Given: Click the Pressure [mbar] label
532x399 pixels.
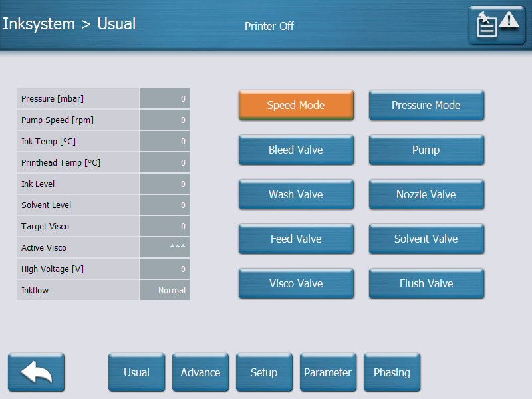Looking at the screenshot, I should [x=53, y=98].
